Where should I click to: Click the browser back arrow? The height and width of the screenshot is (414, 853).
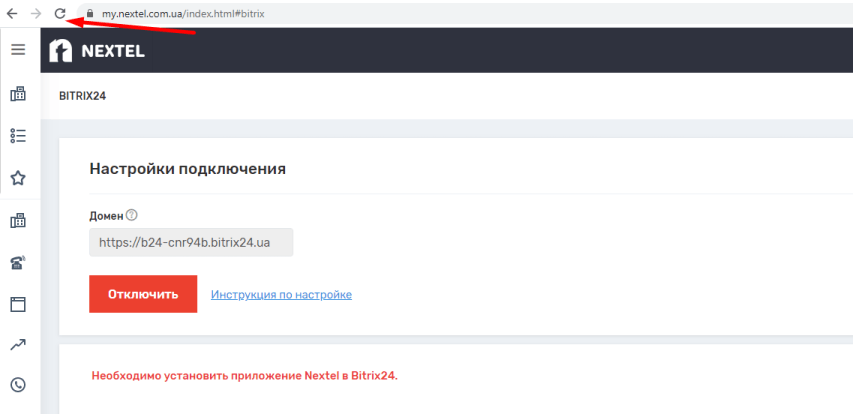12,14
